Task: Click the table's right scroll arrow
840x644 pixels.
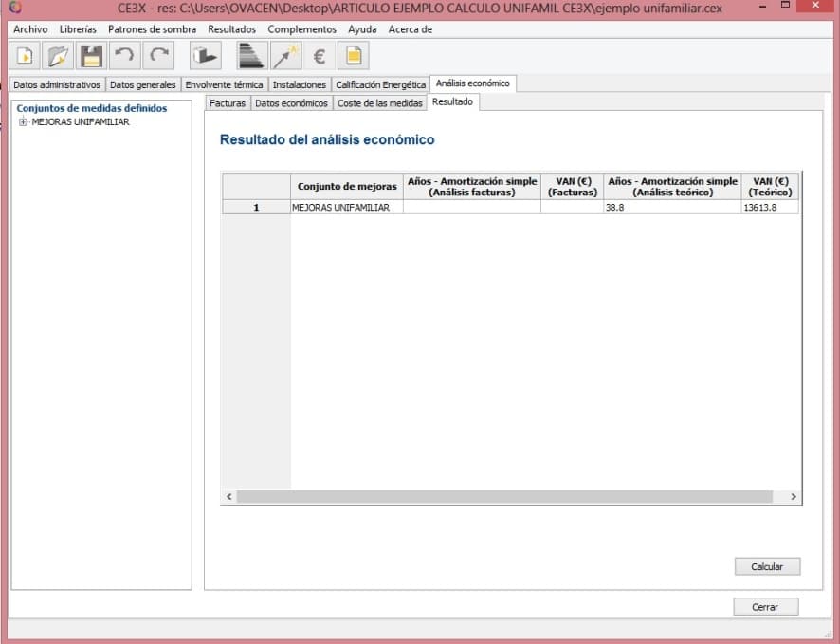Action: point(793,497)
